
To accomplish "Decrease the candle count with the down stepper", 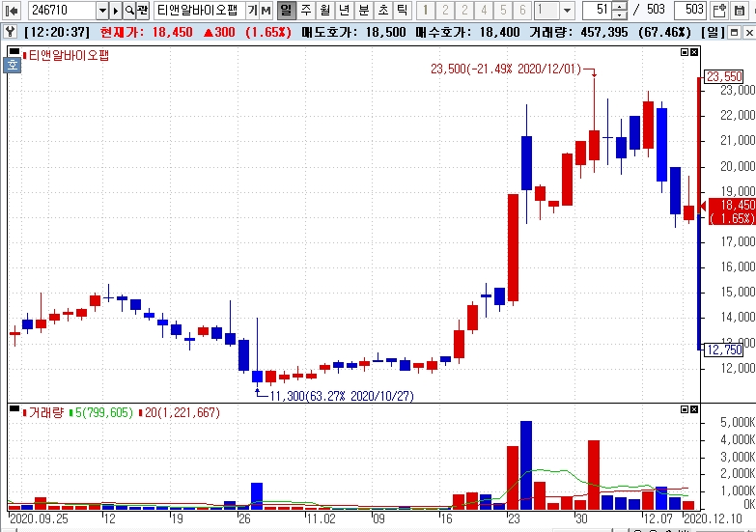I will click(x=620, y=14).
